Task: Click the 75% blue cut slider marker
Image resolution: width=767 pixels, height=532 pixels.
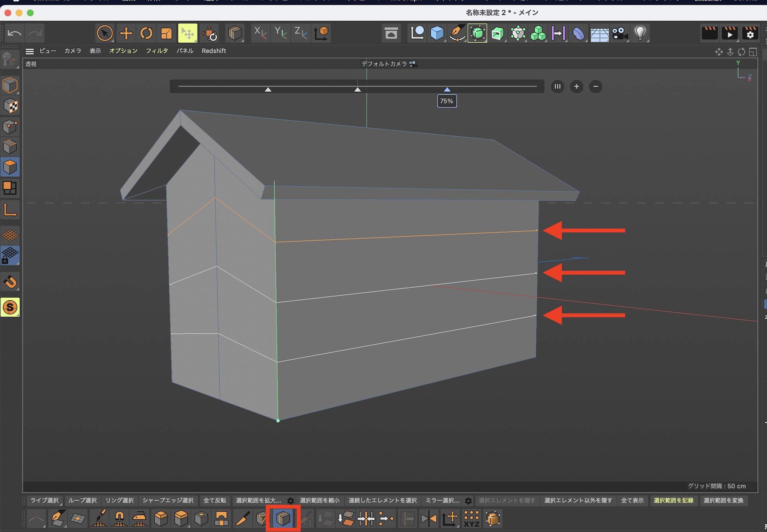Action: 447,90
